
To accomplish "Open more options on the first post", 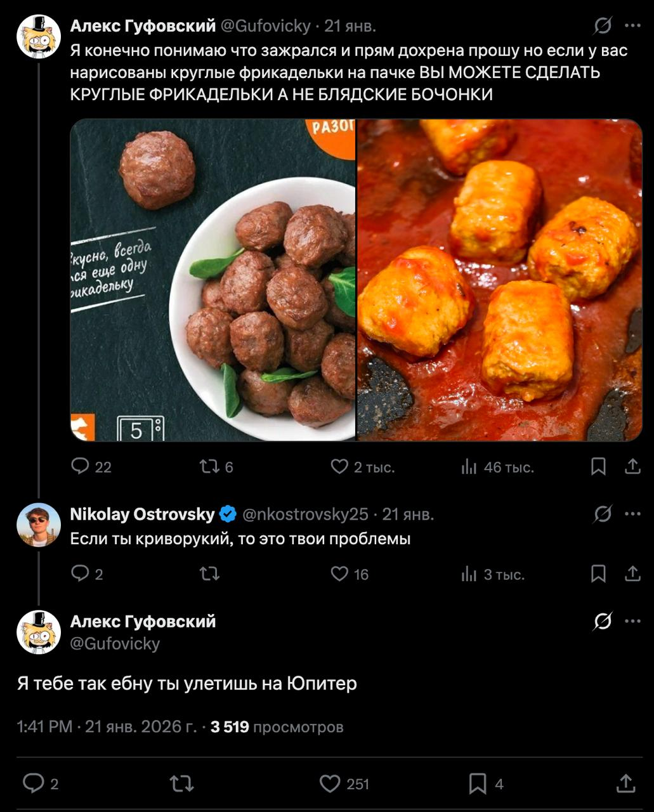I will tap(632, 26).
